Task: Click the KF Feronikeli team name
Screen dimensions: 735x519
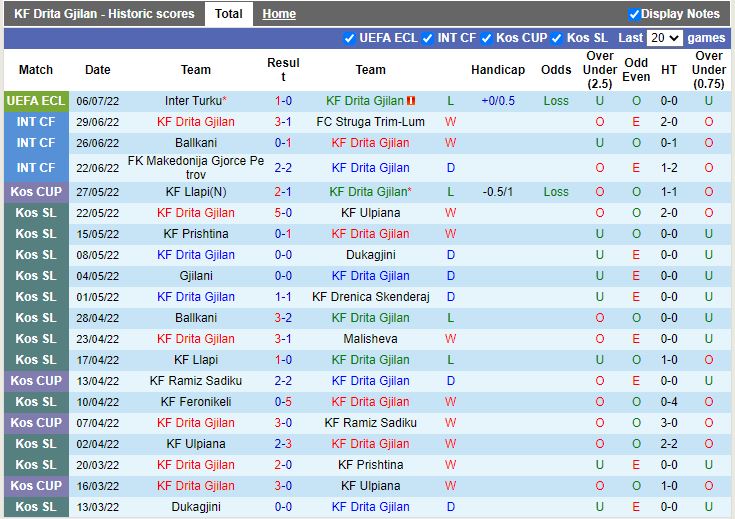Action: 195,402
